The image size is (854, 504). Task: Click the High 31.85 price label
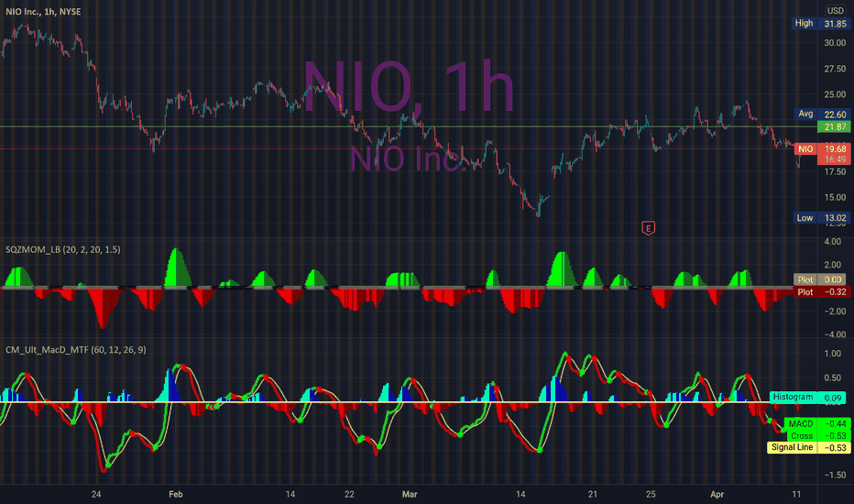click(x=820, y=24)
